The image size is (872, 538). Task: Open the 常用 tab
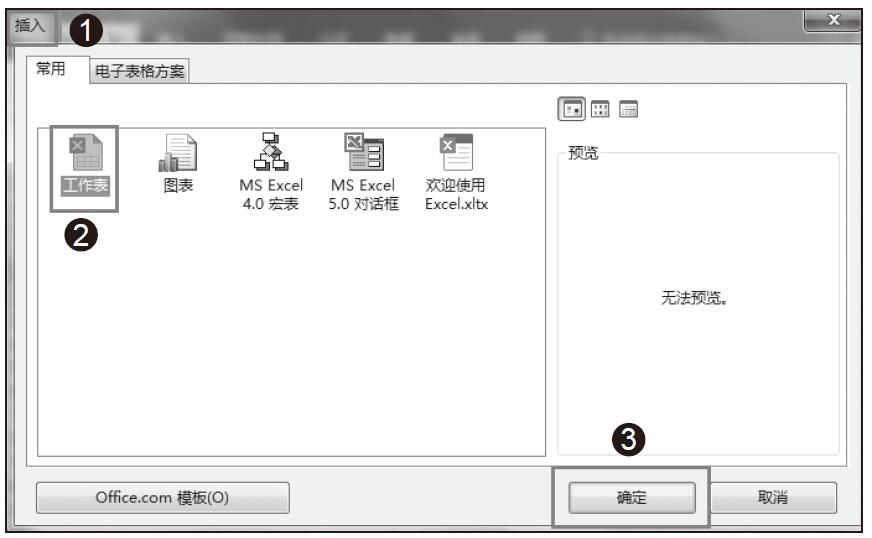pyautogui.click(x=52, y=70)
